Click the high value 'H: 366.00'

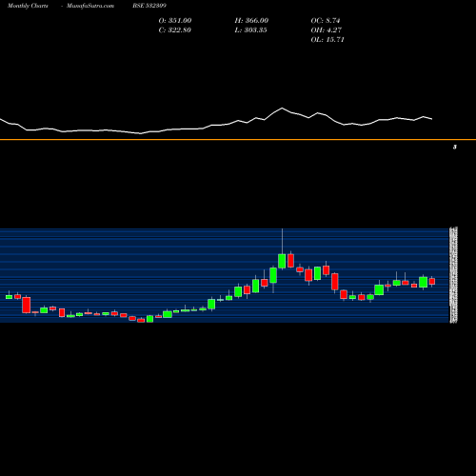(x=251, y=21)
